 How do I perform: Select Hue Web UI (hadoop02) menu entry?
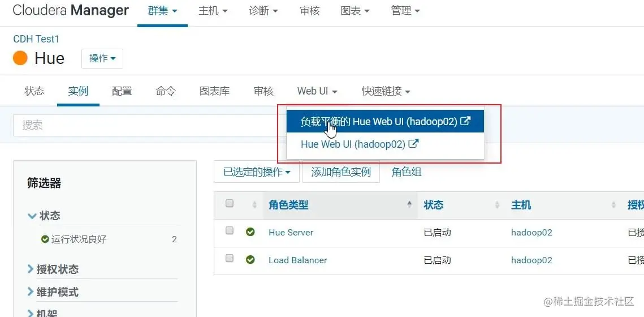point(385,144)
